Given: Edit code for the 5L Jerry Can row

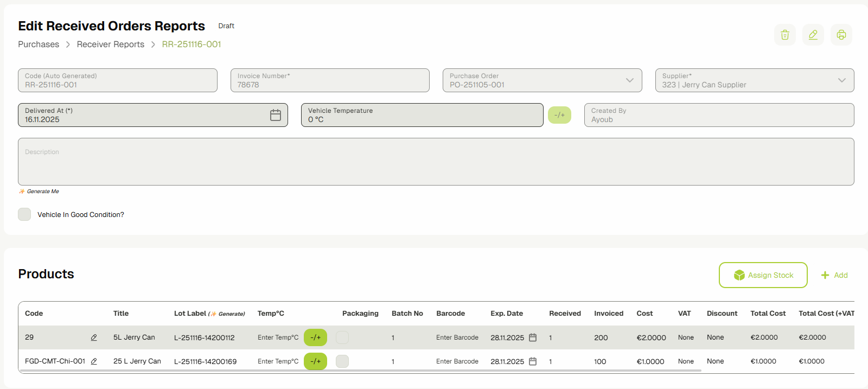Looking at the screenshot, I should [94, 337].
